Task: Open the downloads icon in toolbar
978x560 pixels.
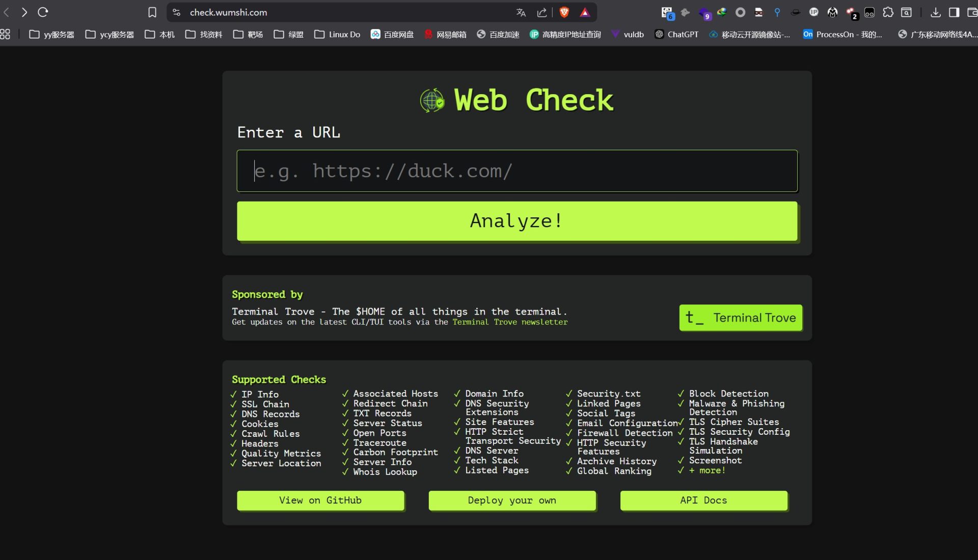Action: (x=936, y=12)
